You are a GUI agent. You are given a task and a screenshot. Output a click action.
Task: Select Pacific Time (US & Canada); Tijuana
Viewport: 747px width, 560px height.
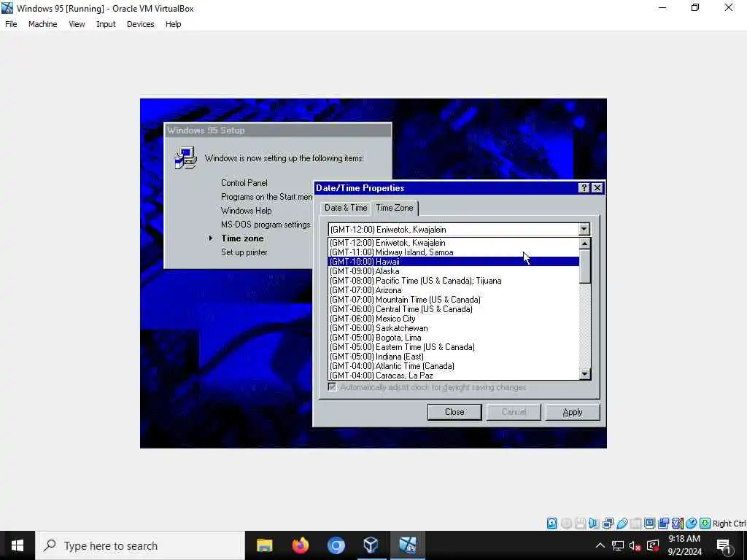pos(453,281)
